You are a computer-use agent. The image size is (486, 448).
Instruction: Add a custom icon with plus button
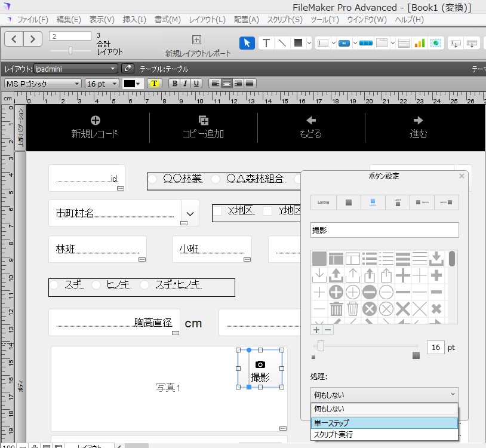point(316,330)
